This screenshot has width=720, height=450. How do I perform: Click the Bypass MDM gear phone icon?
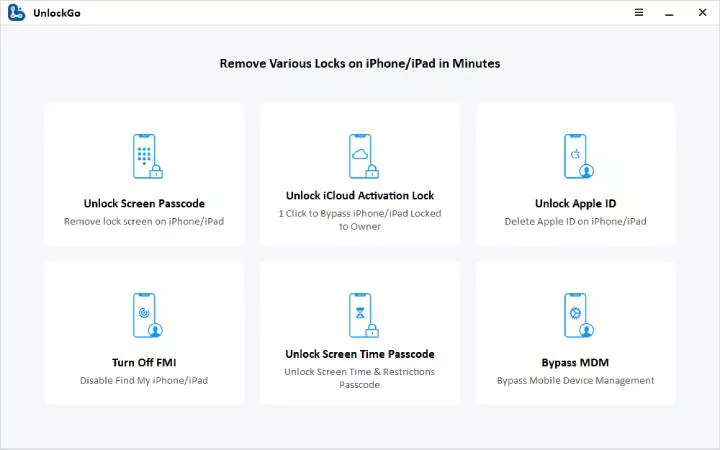pos(579,315)
